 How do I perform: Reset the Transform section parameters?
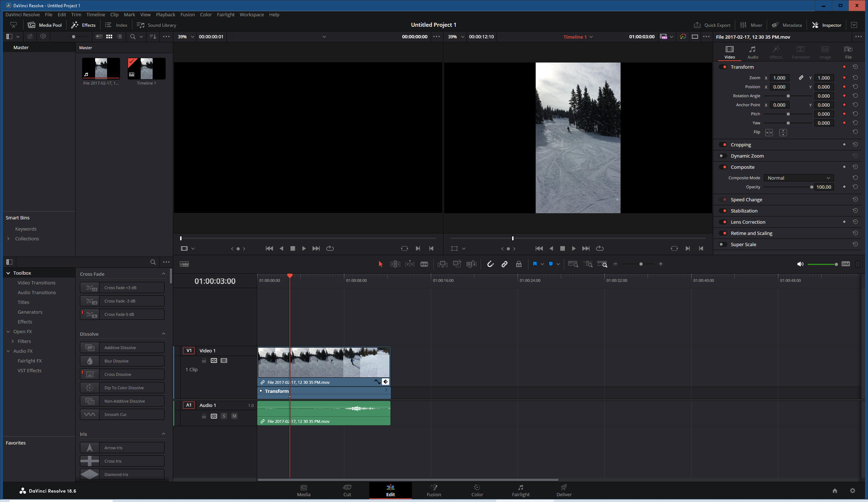point(855,67)
